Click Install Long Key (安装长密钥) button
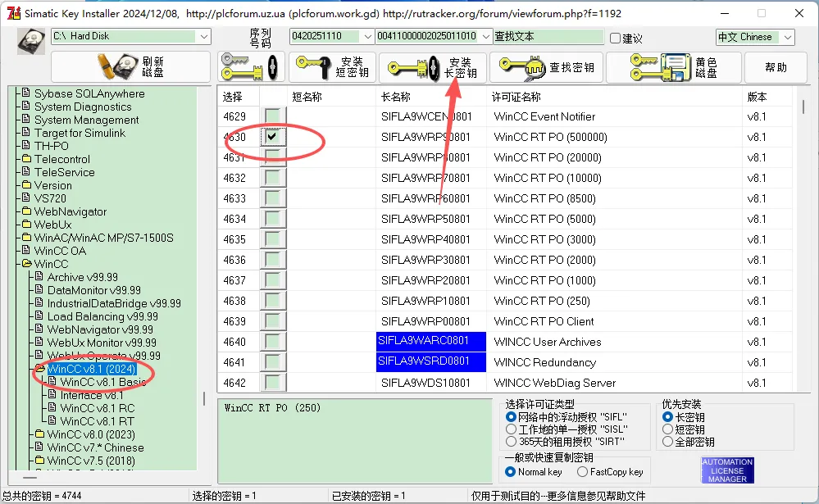 pyautogui.click(x=433, y=67)
